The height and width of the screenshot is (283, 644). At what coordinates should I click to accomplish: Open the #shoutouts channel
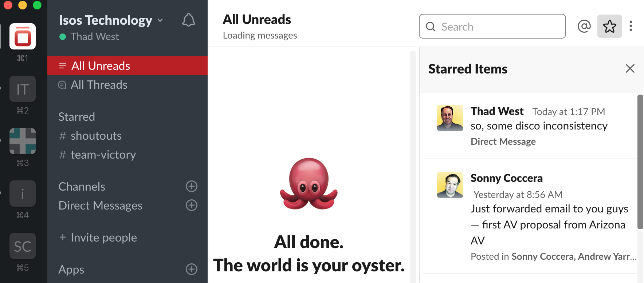click(x=96, y=136)
